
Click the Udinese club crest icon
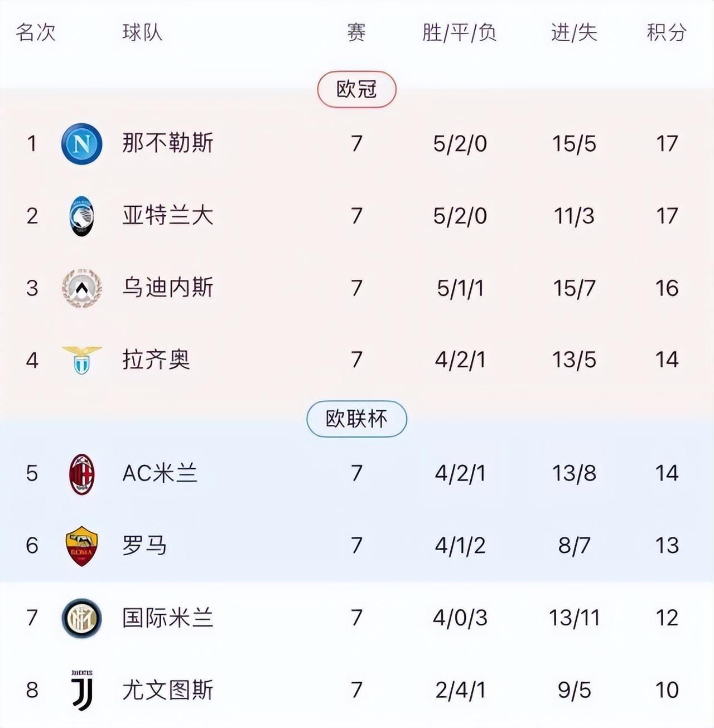(x=81, y=288)
